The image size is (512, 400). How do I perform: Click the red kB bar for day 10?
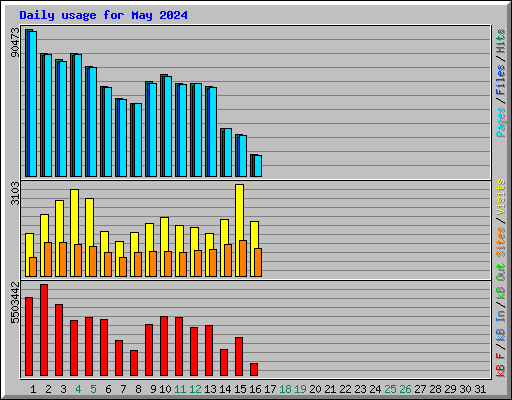click(164, 346)
